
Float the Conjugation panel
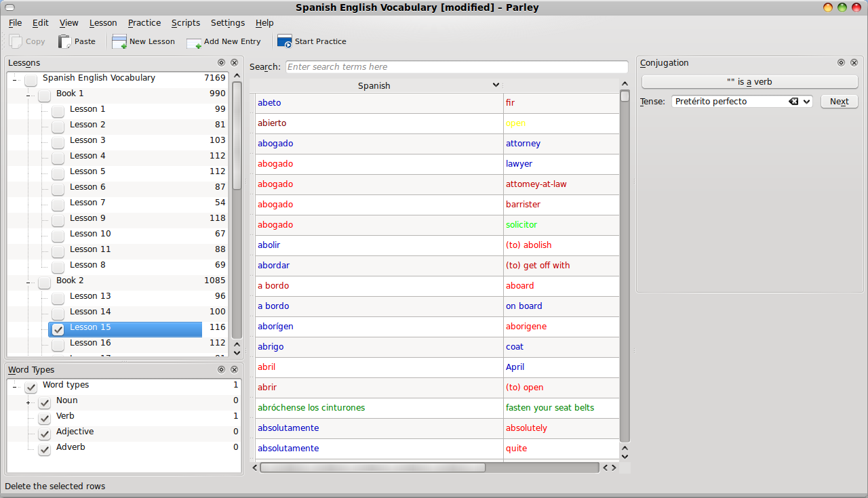pyautogui.click(x=841, y=62)
